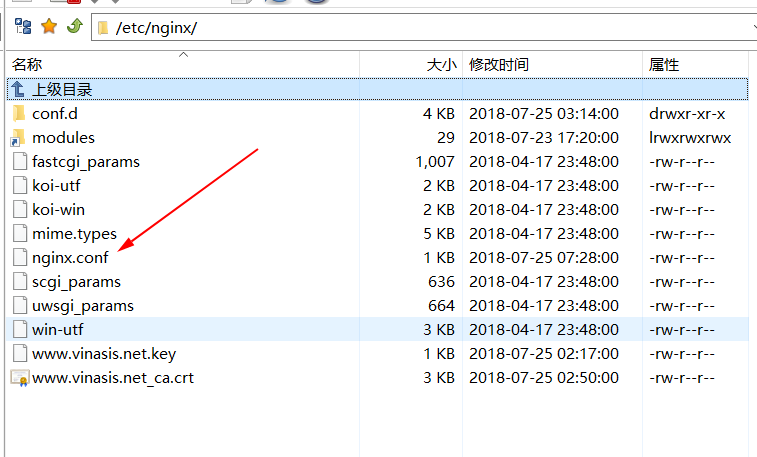Image resolution: width=757 pixels, height=457 pixels.
Task: Click the -rw-r--r-- attribute of win-utf
Action: tap(682, 330)
